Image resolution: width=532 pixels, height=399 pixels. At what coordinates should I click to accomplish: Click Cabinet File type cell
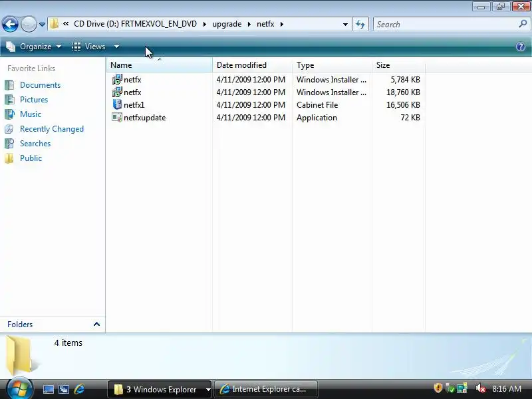coord(317,105)
